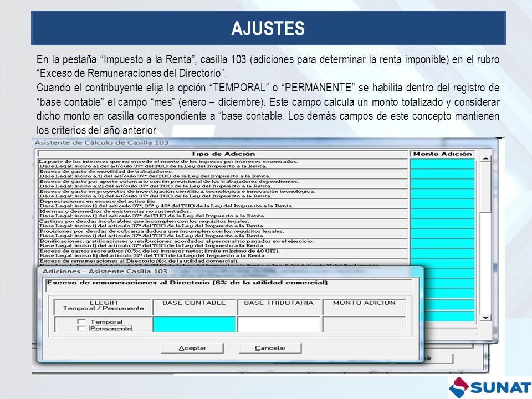Screen dimensions: 532x399
Task: Check the Permanente checkbox
Action: click(x=81, y=328)
